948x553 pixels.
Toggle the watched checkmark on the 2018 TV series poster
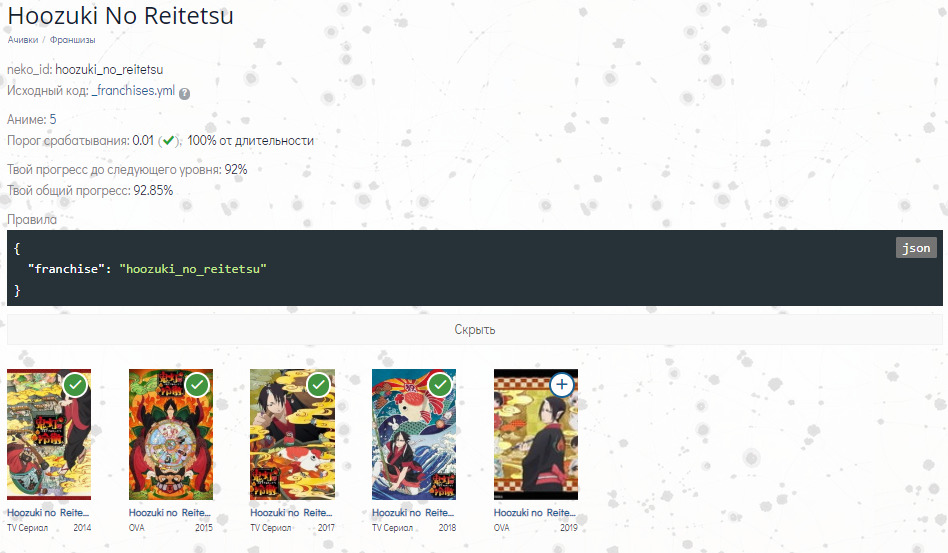click(x=440, y=385)
